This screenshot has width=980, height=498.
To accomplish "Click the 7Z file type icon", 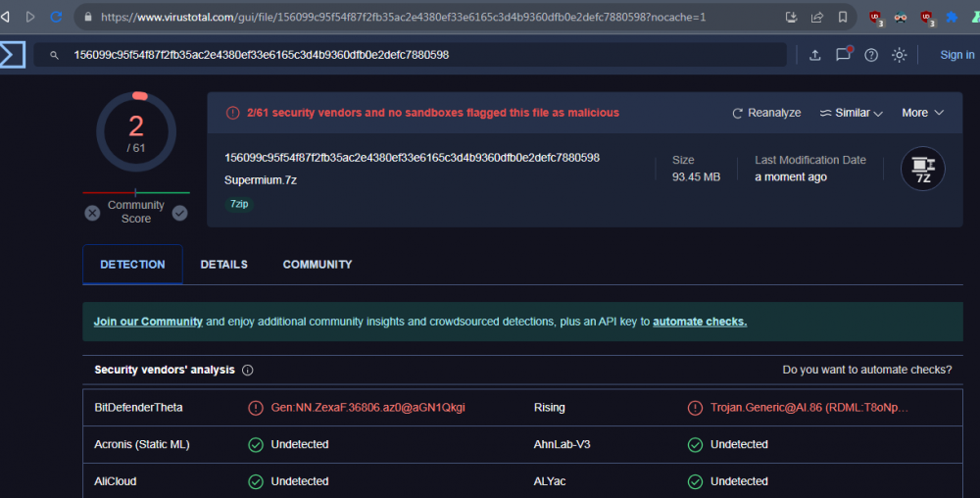I will (922, 168).
